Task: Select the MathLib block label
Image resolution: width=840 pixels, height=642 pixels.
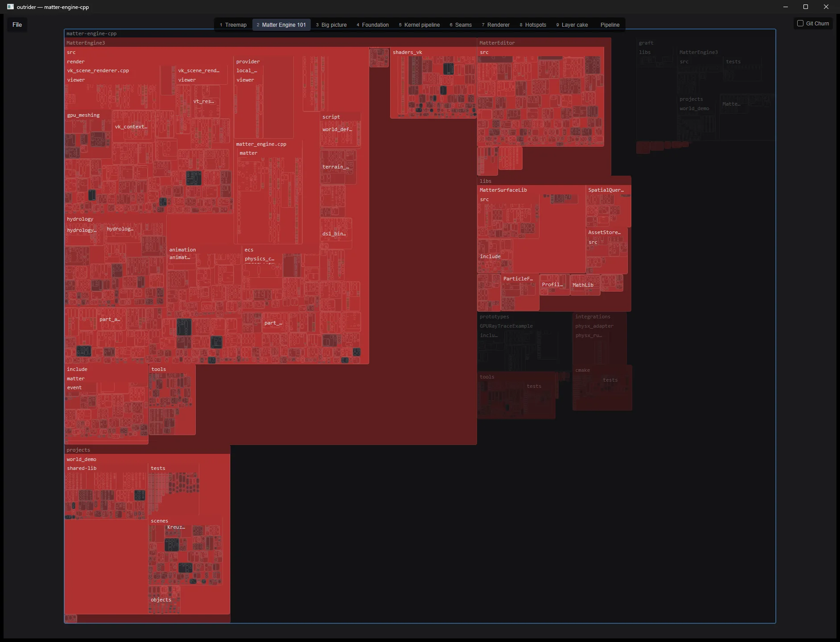Action: point(583,285)
